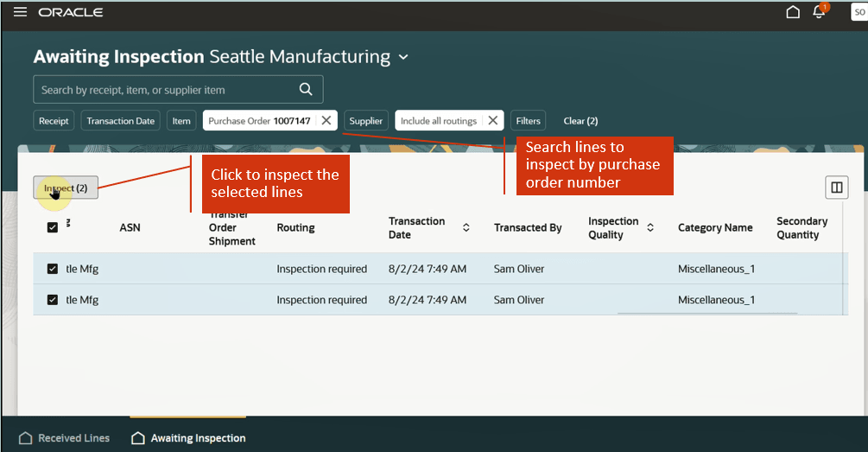This screenshot has height=452, width=868.
Task: Open the notifications bell
Action: [x=819, y=12]
